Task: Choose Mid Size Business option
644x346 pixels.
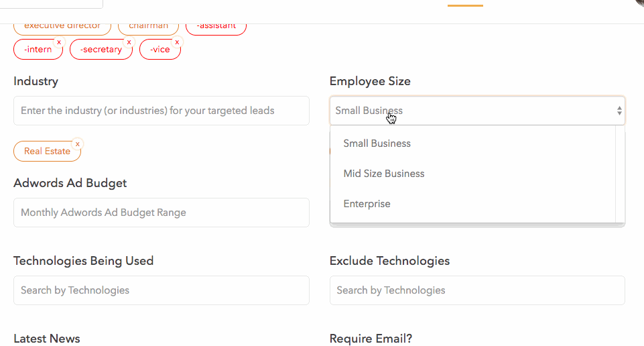Action: 384,174
